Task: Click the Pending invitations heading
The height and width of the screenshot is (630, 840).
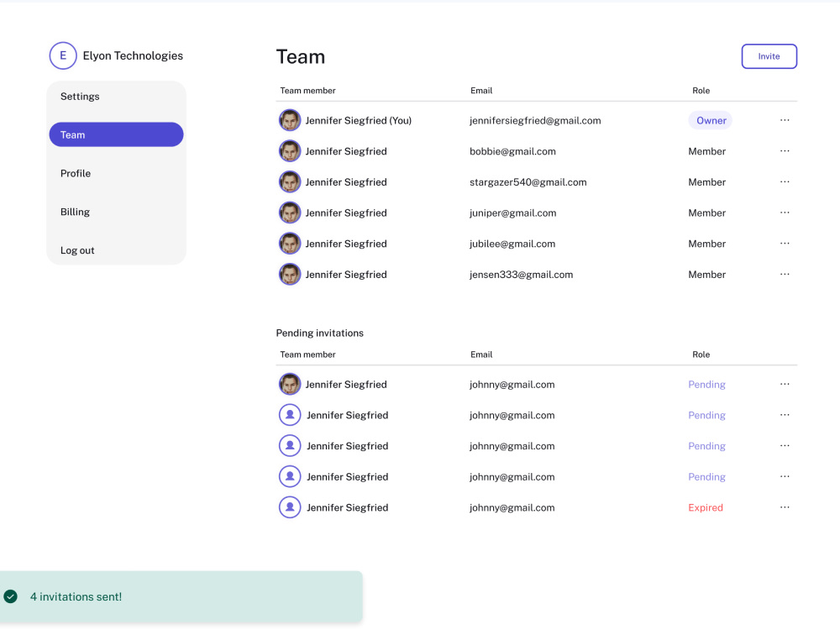Action: click(x=320, y=333)
